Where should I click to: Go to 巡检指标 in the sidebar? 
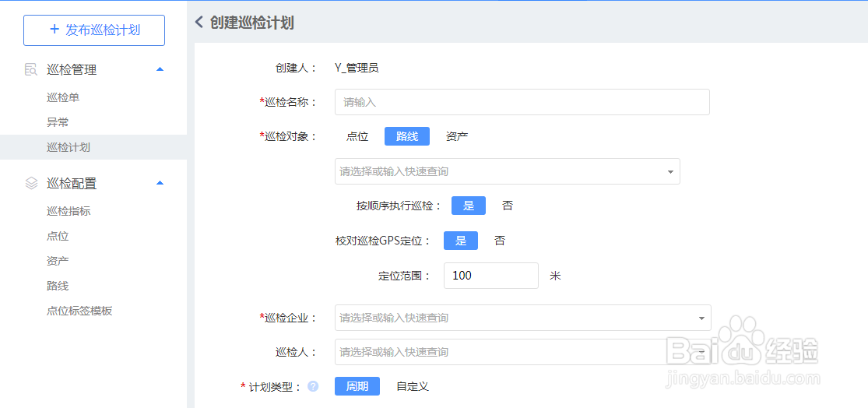point(69,211)
